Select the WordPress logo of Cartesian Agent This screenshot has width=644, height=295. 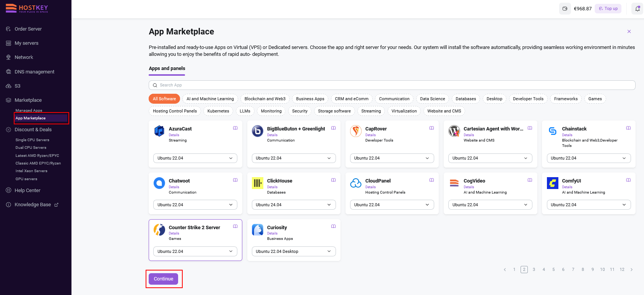[x=454, y=131]
